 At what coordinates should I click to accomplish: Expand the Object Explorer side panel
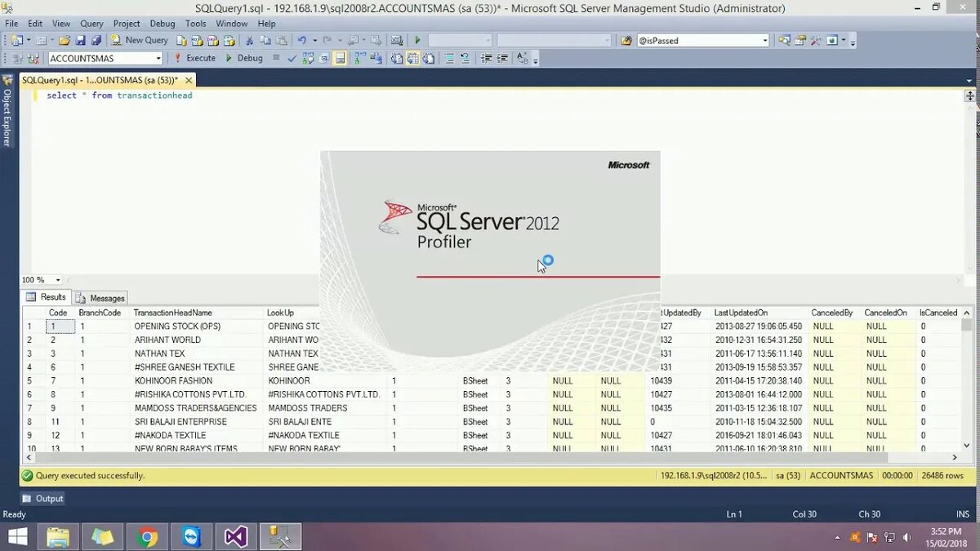tap(7, 110)
